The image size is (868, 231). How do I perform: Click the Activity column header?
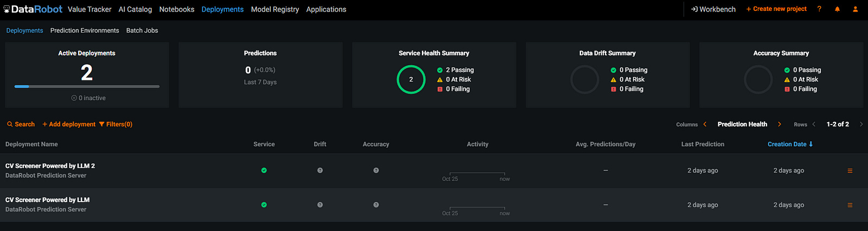(x=477, y=144)
